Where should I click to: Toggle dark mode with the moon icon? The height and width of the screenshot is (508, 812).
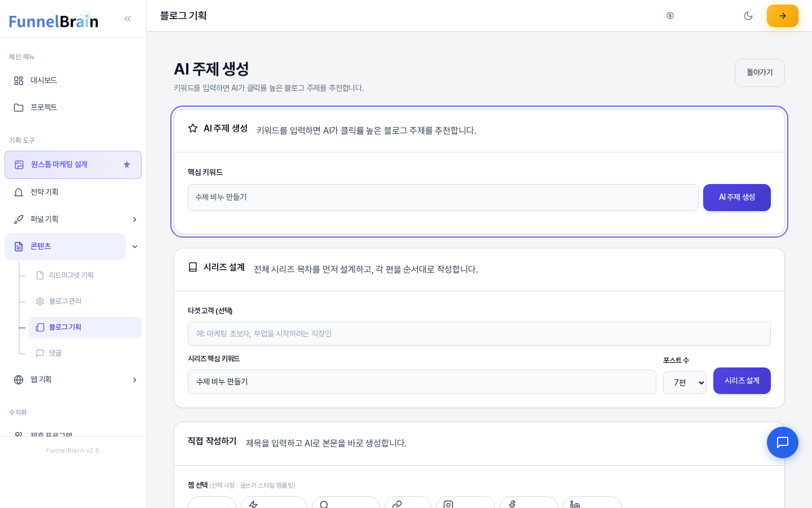pyautogui.click(x=748, y=16)
